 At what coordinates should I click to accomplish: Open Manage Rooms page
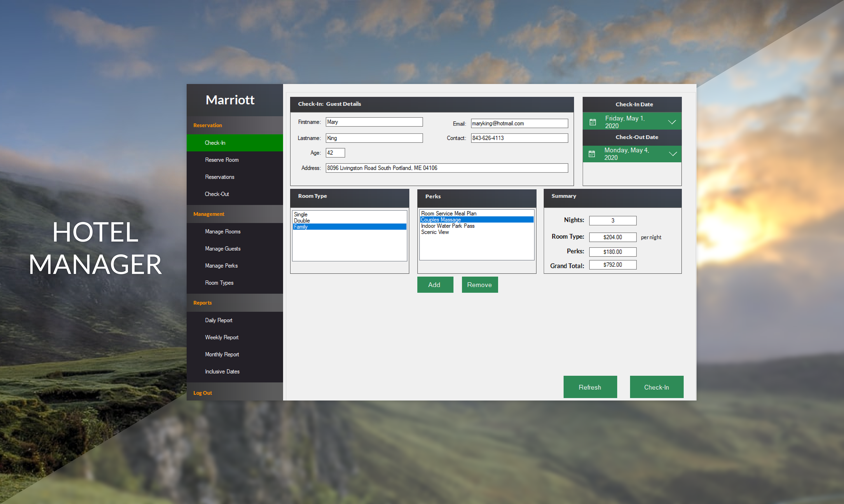pyautogui.click(x=235, y=231)
